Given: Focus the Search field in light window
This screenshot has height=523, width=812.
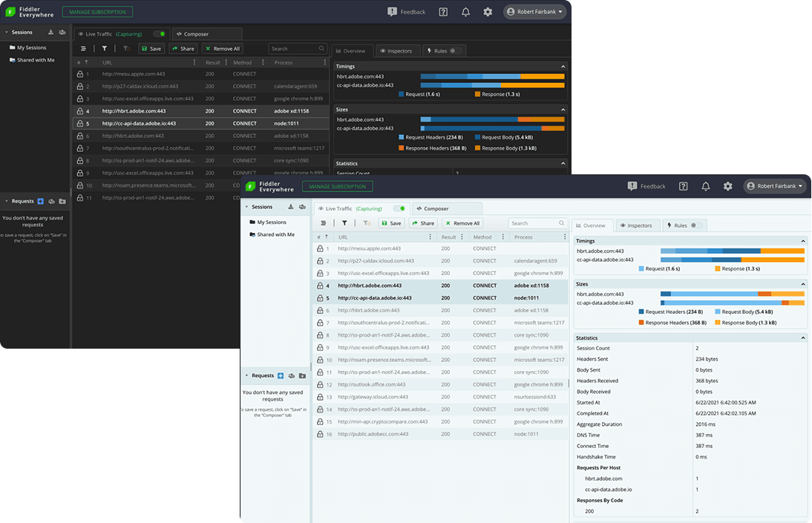Looking at the screenshot, I should click(537, 223).
